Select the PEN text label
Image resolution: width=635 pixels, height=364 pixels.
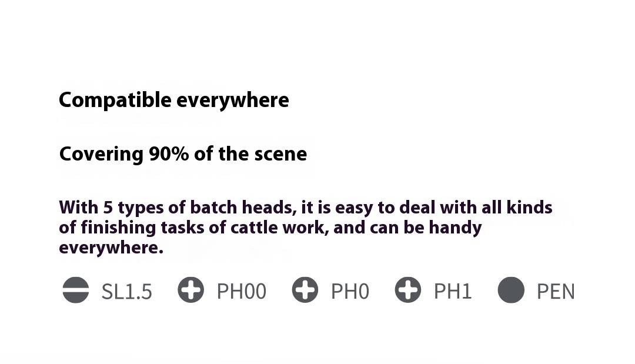tap(556, 291)
